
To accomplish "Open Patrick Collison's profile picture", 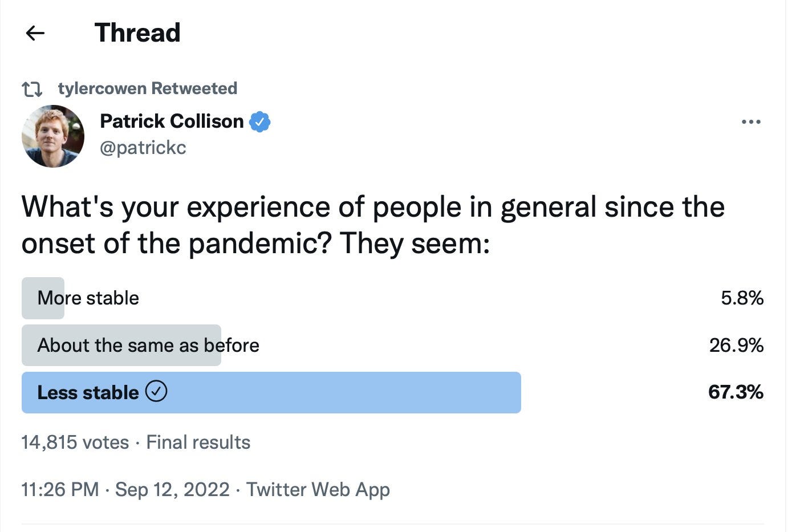I will pos(53,136).
